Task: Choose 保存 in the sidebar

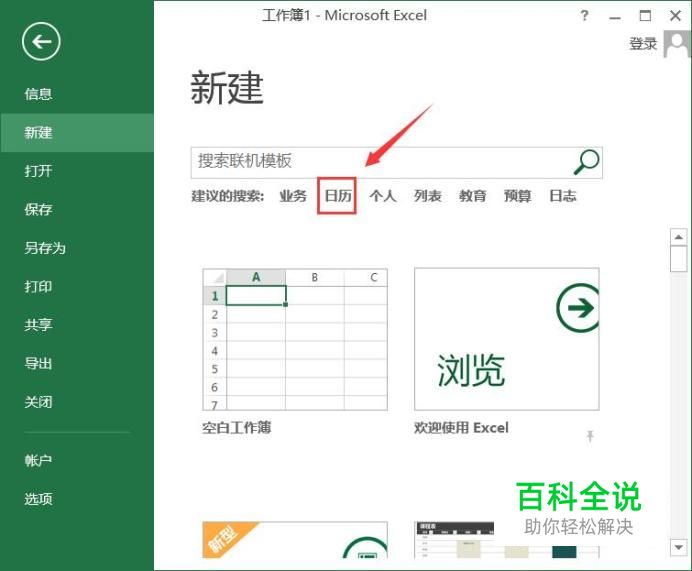Action: coord(38,209)
